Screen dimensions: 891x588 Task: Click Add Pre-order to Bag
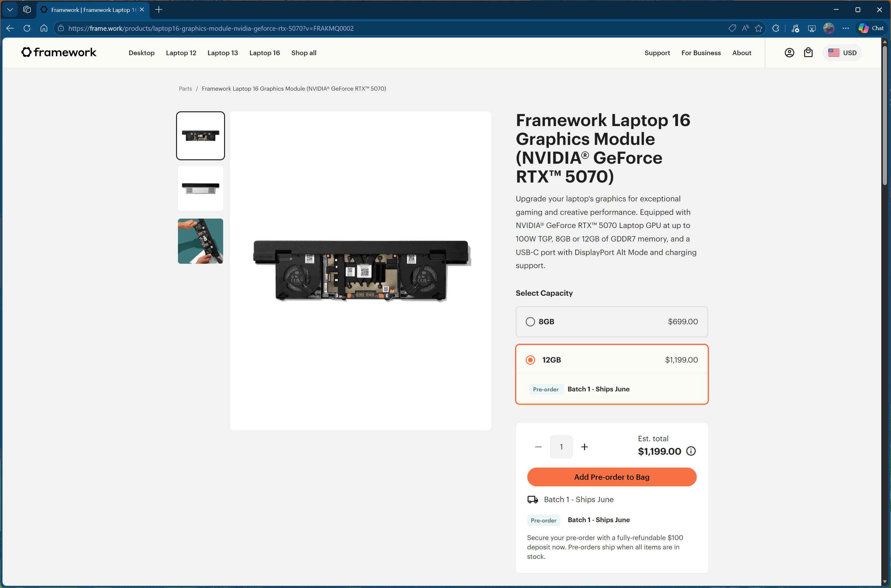[x=611, y=477]
